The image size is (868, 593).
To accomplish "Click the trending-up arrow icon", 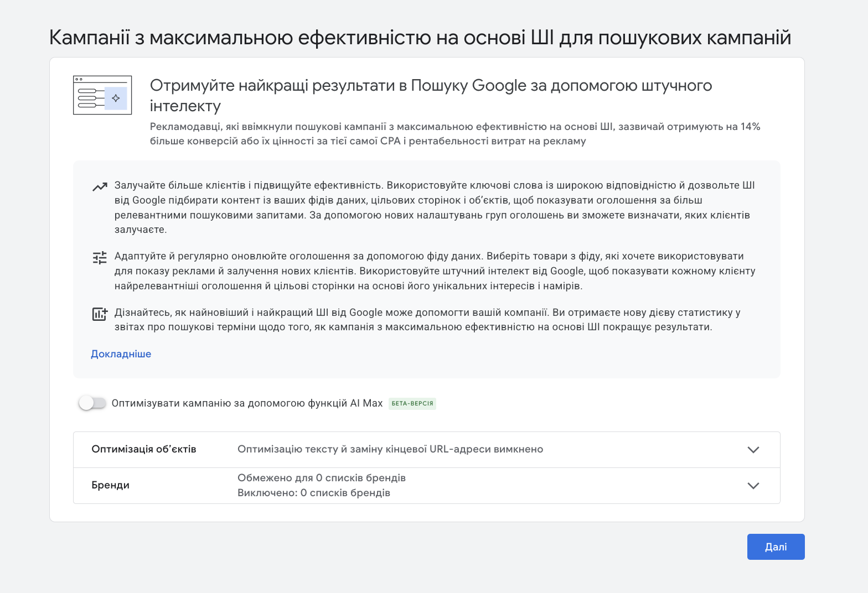I will point(100,187).
